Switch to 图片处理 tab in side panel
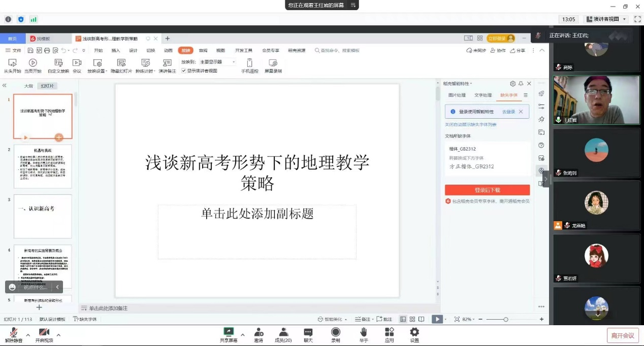The width and height of the screenshot is (644, 346). 457,95
